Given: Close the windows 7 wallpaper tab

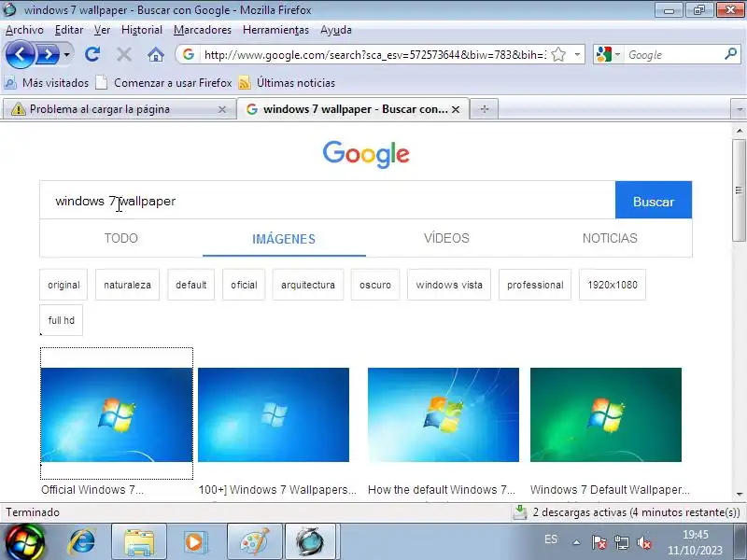Looking at the screenshot, I should pyautogui.click(x=456, y=109).
